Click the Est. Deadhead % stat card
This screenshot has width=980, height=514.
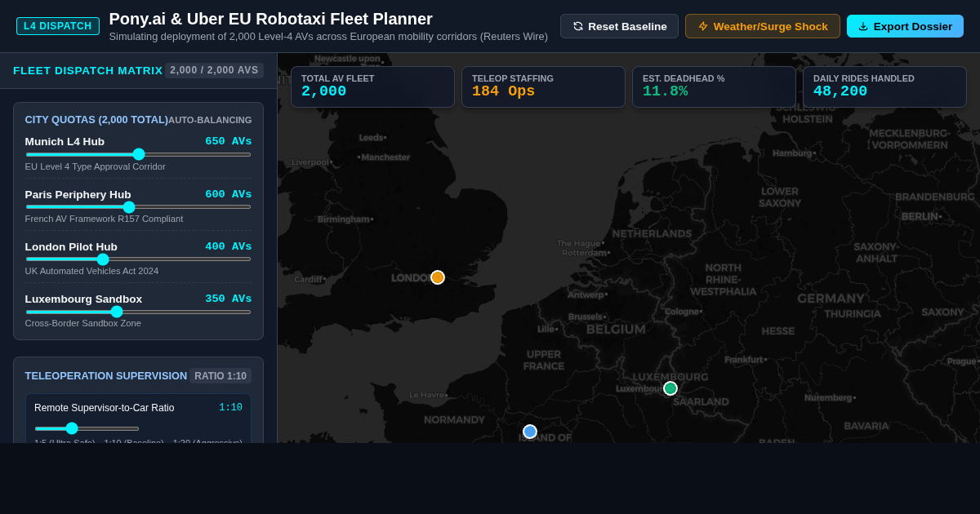point(714,87)
